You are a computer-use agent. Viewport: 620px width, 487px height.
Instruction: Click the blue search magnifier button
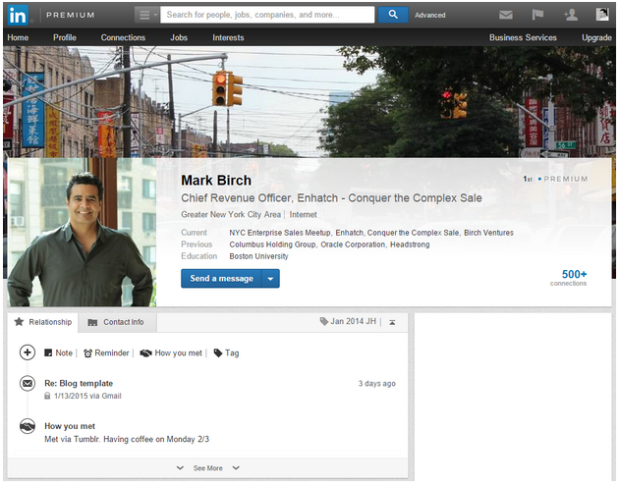click(x=393, y=15)
